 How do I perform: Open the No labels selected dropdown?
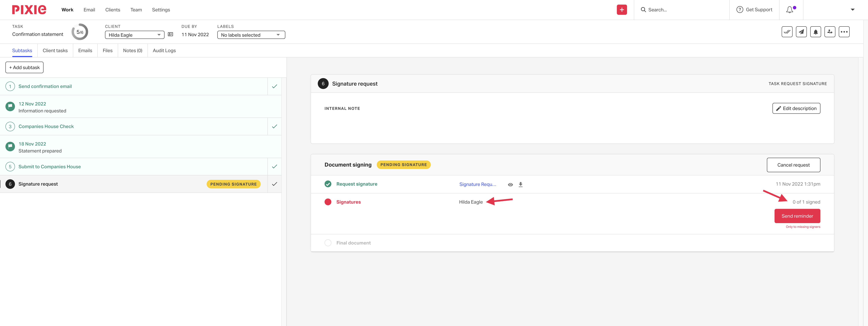pyautogui.click(x=251, y=35)
